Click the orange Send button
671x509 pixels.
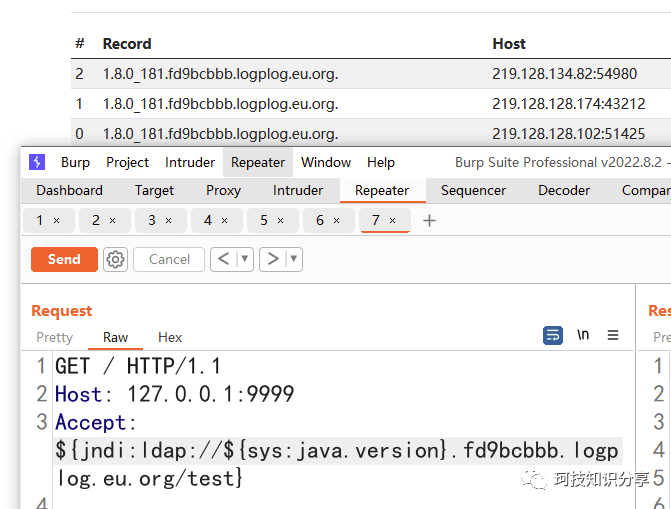(64, 259)
